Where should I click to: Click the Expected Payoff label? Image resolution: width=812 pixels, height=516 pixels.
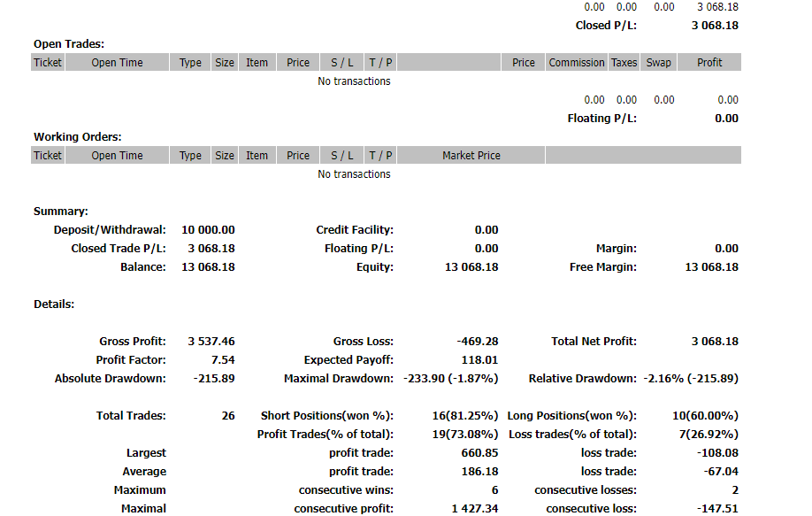tap(349, 360)
